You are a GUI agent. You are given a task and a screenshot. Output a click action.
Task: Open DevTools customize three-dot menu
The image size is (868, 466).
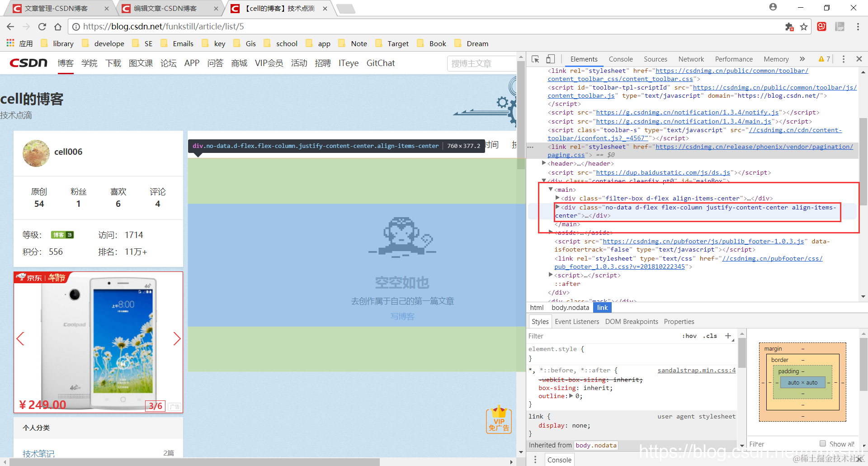point(843,59)
